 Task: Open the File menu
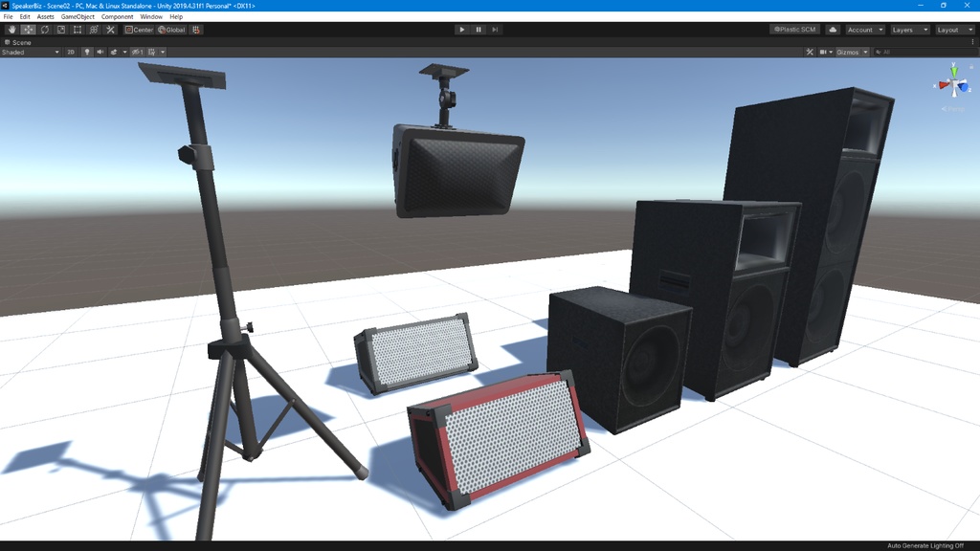tap(8, 17)
